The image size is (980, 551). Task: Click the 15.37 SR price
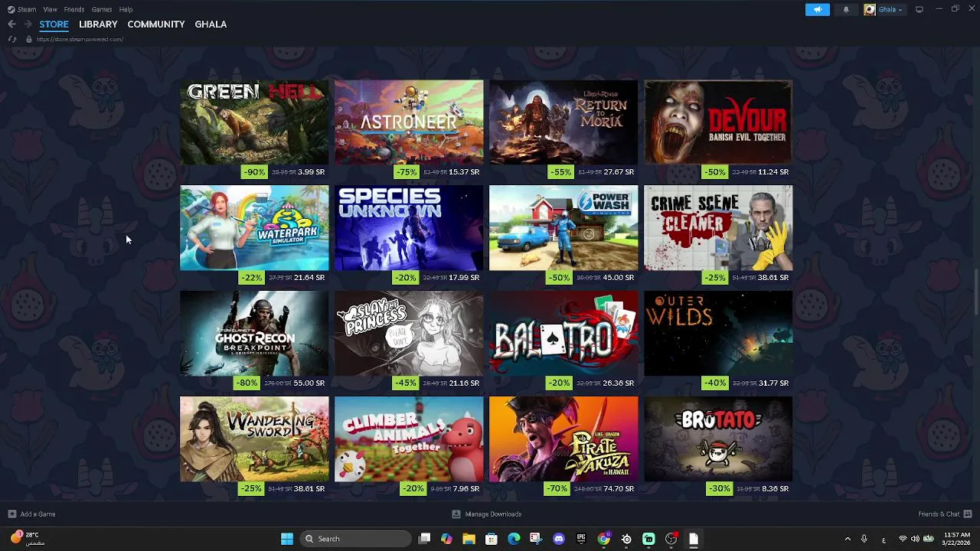click(464, 172)
